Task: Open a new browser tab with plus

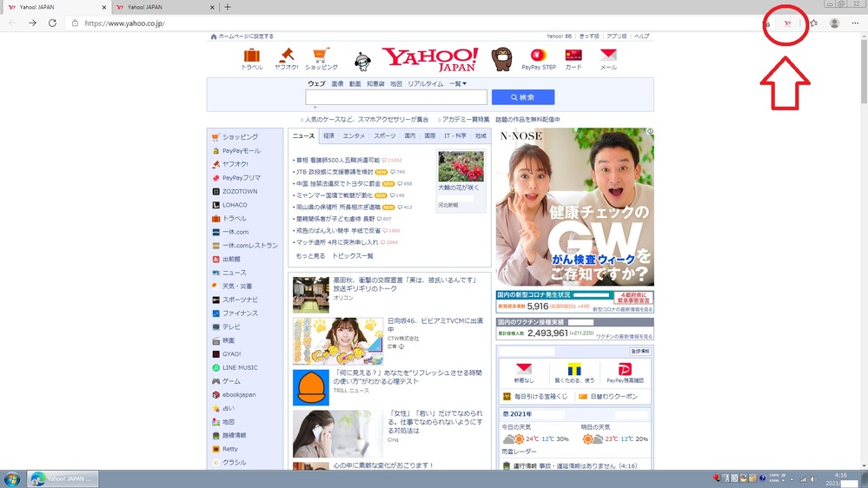Action: [228, 7]
